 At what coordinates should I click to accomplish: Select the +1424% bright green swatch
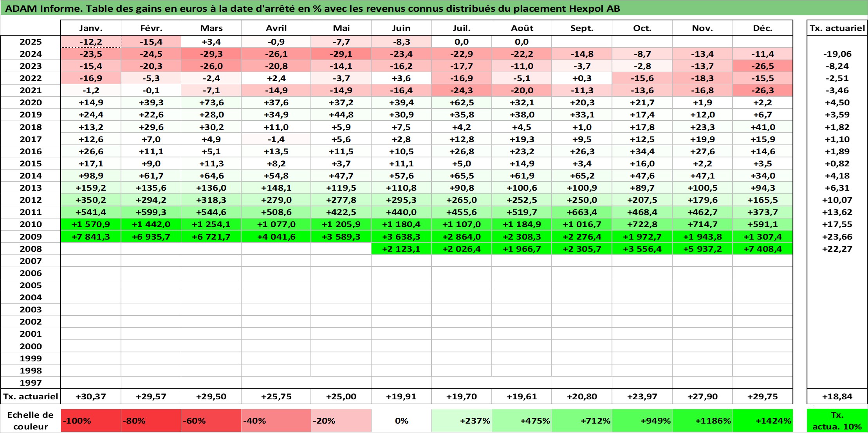point(763,420)
